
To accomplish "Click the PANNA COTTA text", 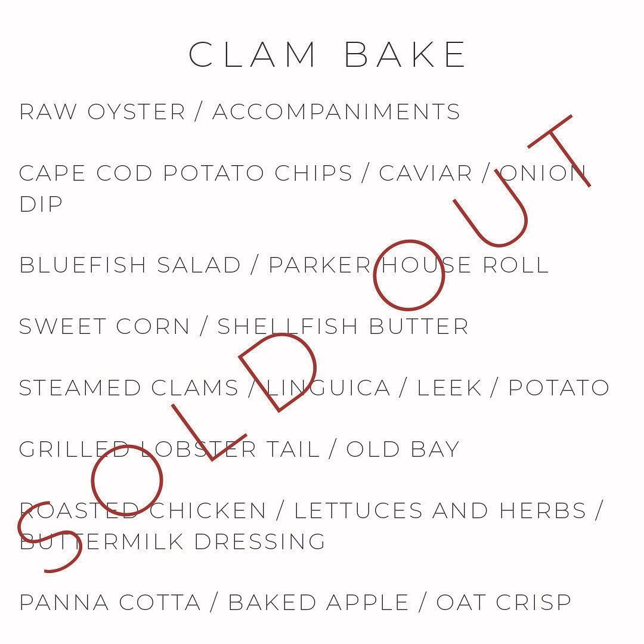I will point(110,603).
